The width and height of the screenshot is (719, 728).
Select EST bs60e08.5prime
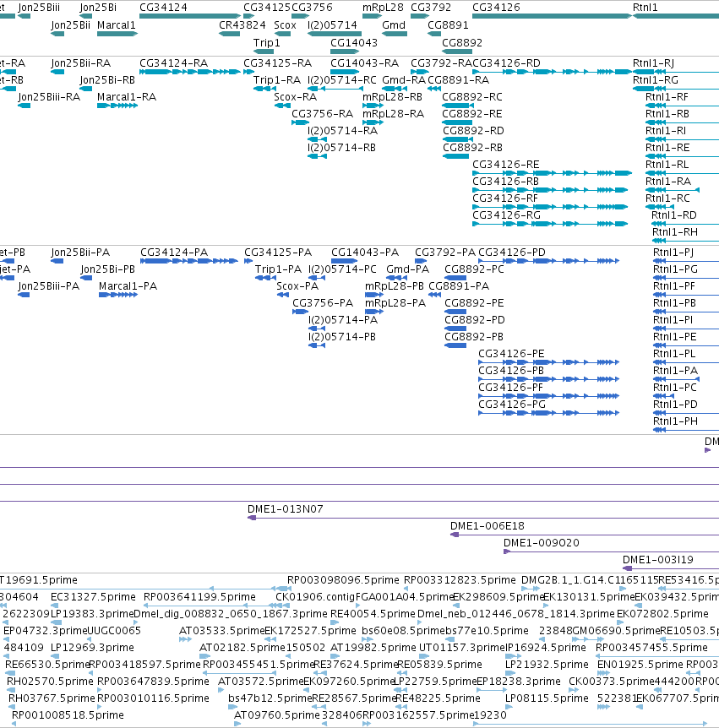[x=403, y=631]
